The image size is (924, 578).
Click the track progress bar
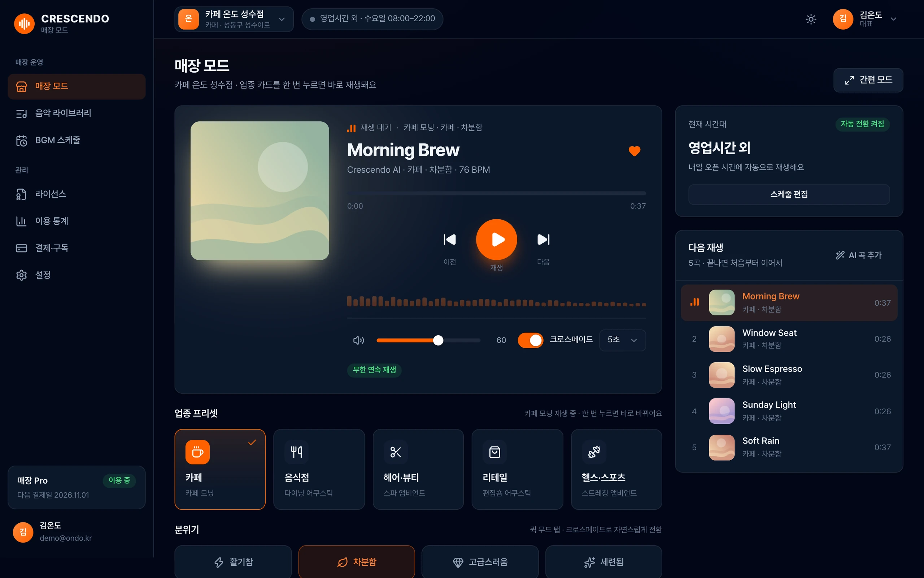point(496,193)
